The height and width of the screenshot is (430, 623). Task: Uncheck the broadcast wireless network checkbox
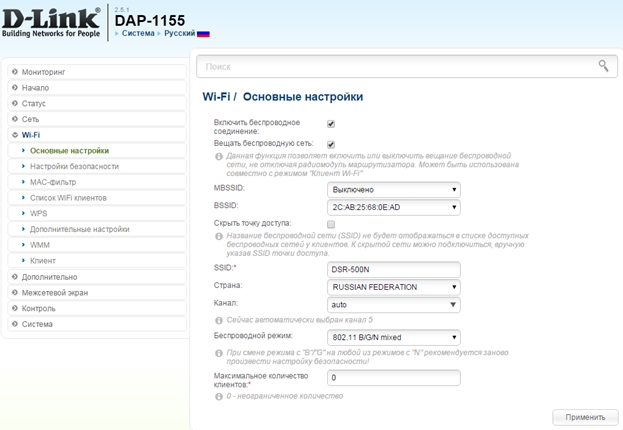pos(331,144)
